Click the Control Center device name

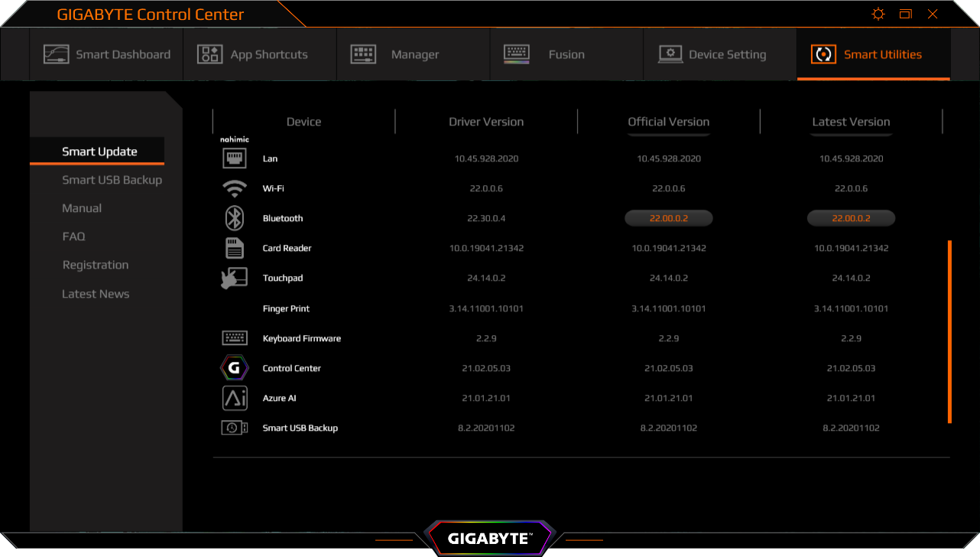(292, 368)
